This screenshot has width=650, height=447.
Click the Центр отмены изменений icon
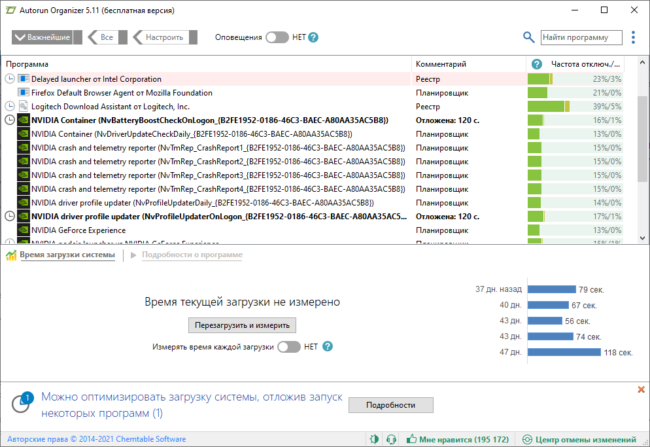tap(527, 439)
